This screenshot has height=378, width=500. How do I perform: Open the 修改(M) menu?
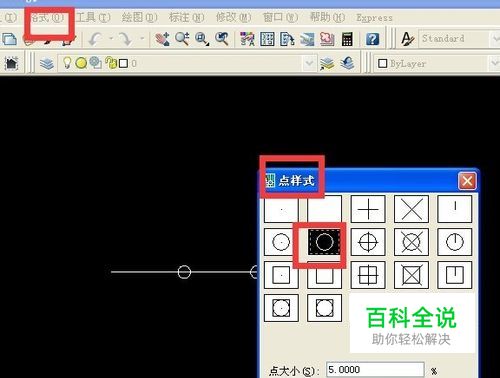click(x=233, y=17)
